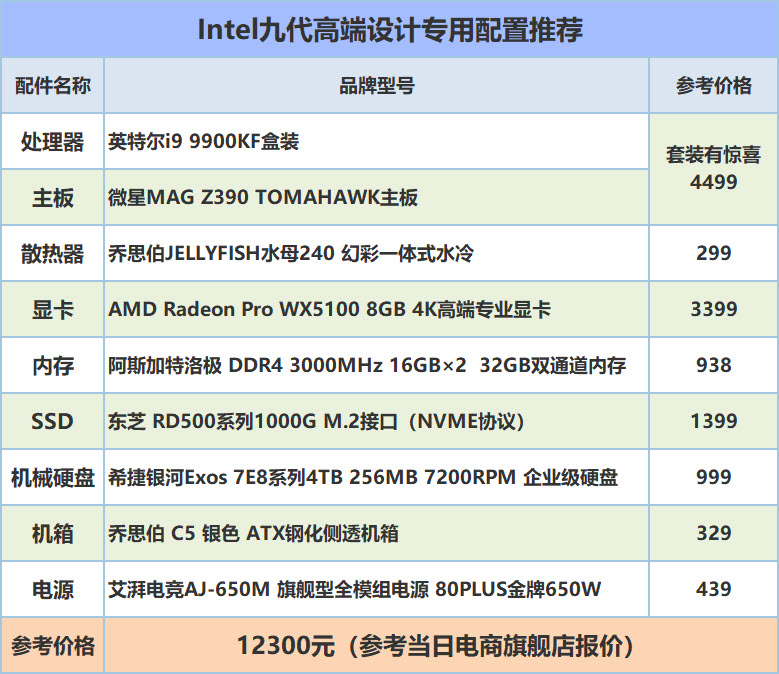
Task: Click the '显卡' row label
Action: coord(53,309)
